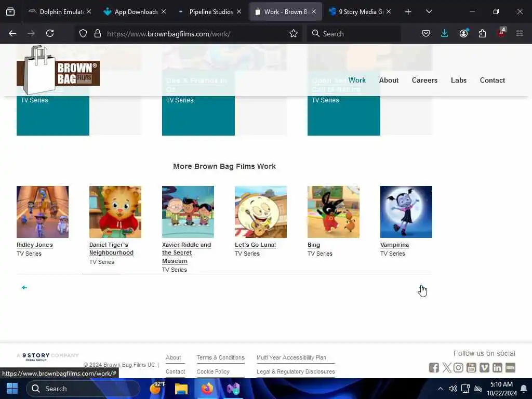Bookmark this page with star
Viewport: 532px width, 399px height.
[x=294, y=33]
